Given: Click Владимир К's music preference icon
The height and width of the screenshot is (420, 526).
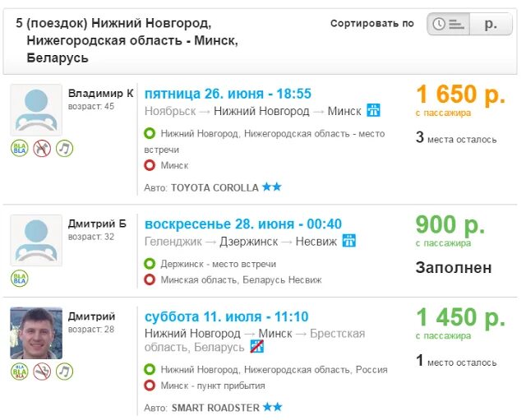Looking at the screenshot, I should [x=64, y=149].
